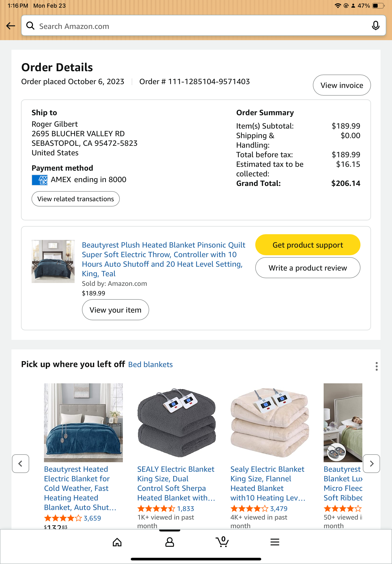Open the Home tab in bottom bar
Viewport: 392px width, 564px height.
117,542
